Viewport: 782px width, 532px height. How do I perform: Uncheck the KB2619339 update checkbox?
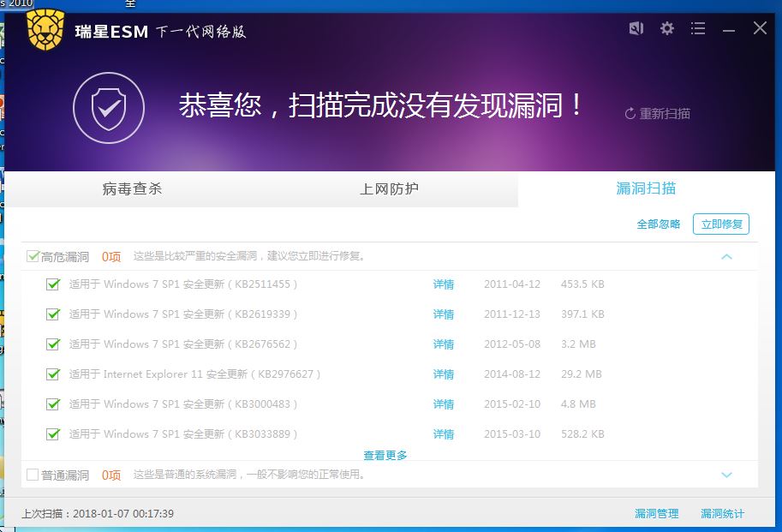coord(53,314)
